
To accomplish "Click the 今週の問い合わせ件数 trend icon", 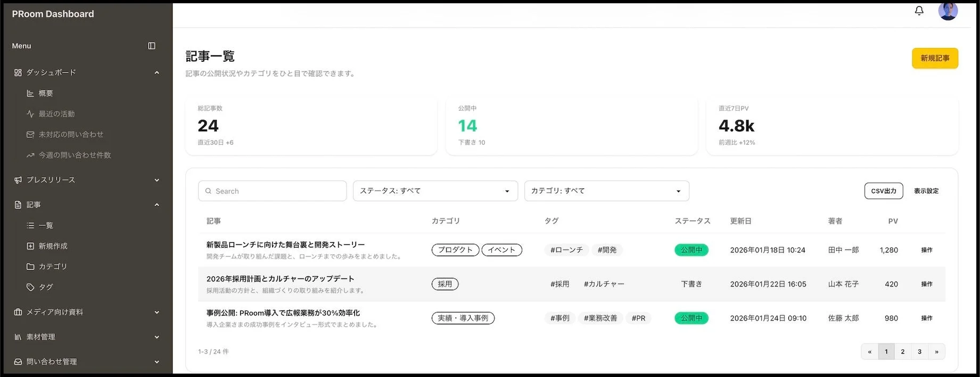I will point(30,155).
